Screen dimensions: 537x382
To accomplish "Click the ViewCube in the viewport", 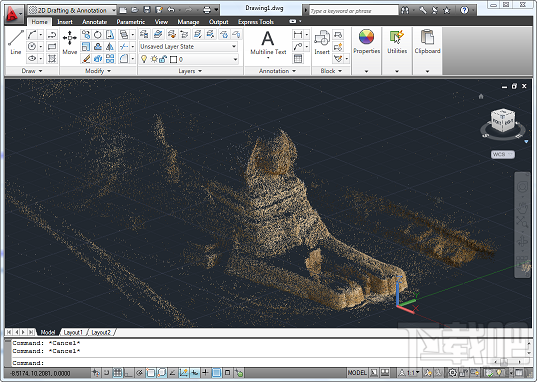I will click(x=503, y=121).
